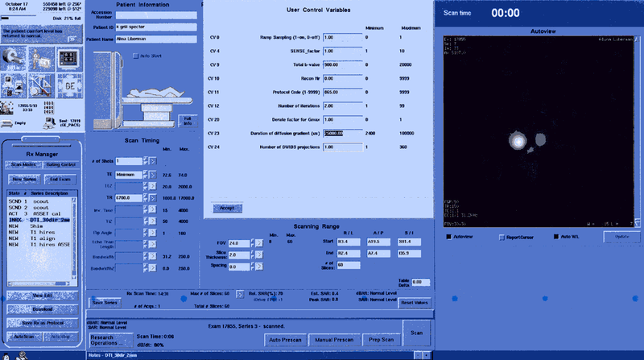Toggle the Autoview checkbox

click(x=448, y=237)
